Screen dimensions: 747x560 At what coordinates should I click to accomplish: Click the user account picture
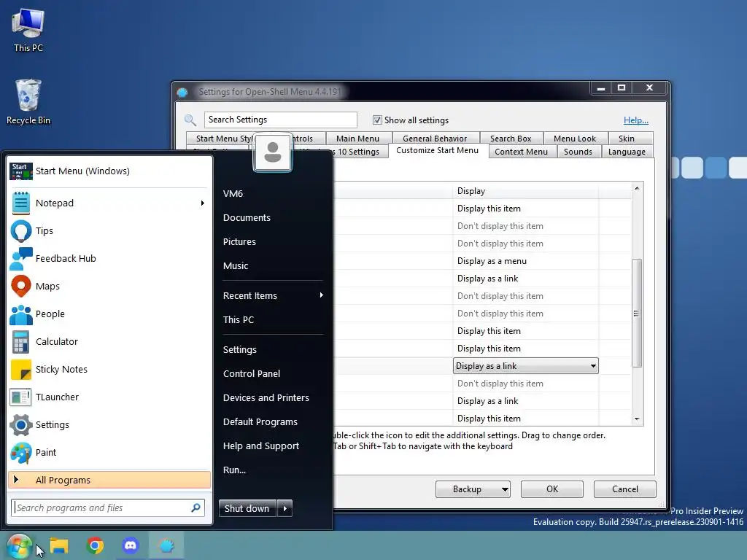pos(273,152)
